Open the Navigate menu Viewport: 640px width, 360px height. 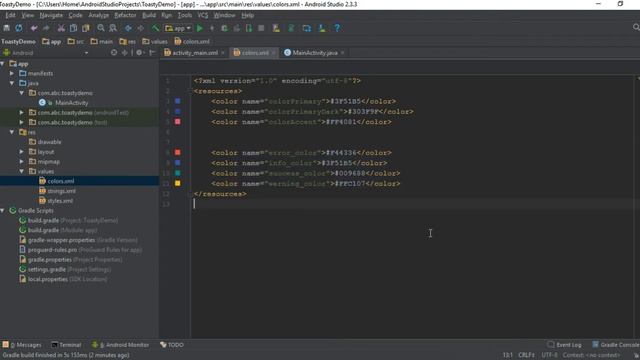tap(51, 15)
